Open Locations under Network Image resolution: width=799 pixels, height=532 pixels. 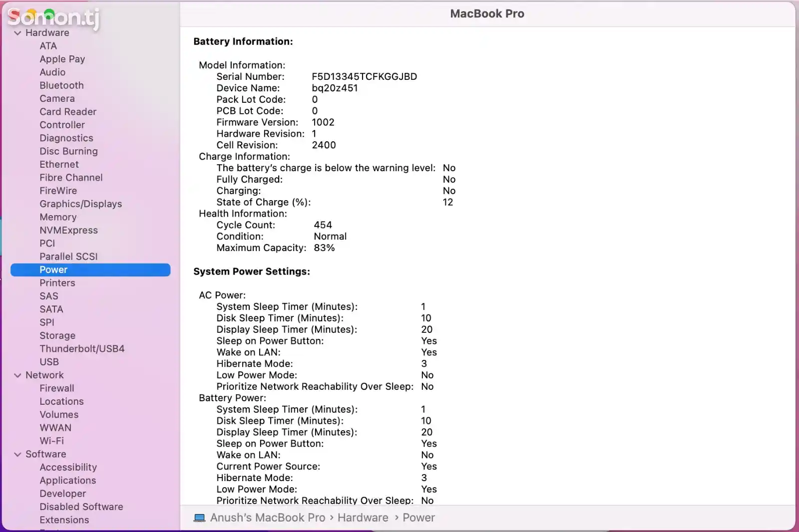coord(61,402)
